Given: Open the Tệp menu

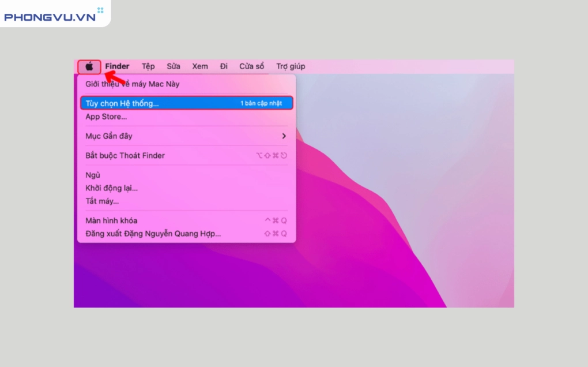Looking at the screenshot, I should (148, 66).
